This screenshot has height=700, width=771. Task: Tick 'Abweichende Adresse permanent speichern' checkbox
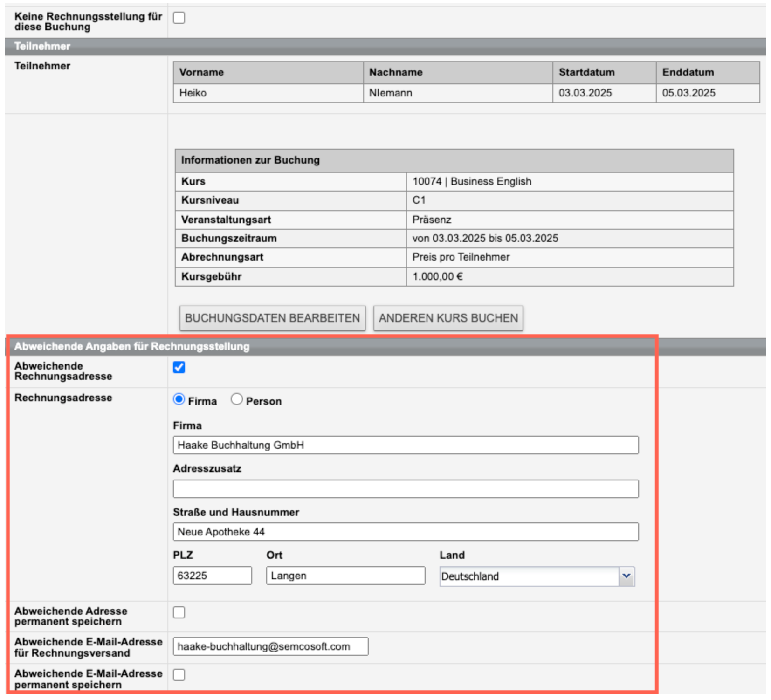point(179,612)
